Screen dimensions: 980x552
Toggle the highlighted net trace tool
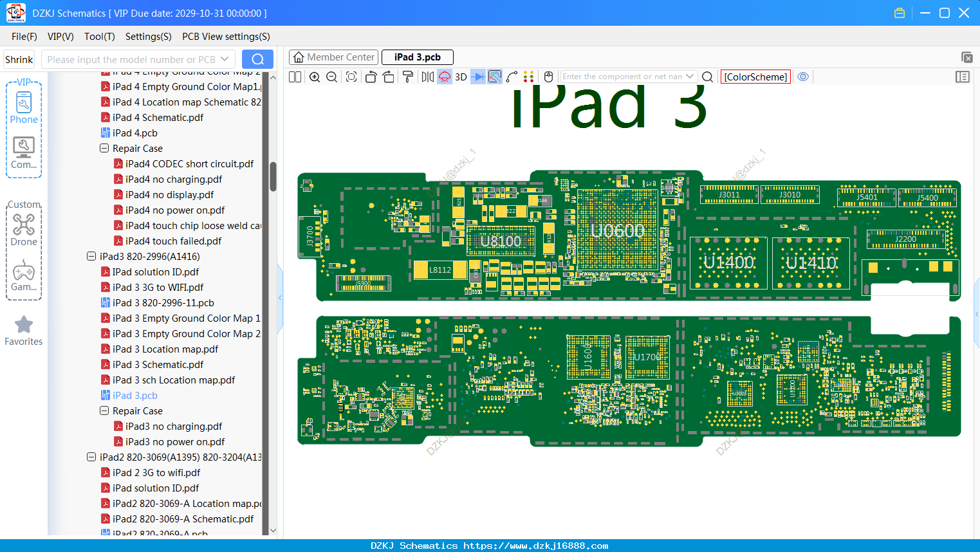pyautogui.click(x=495, y=77)
